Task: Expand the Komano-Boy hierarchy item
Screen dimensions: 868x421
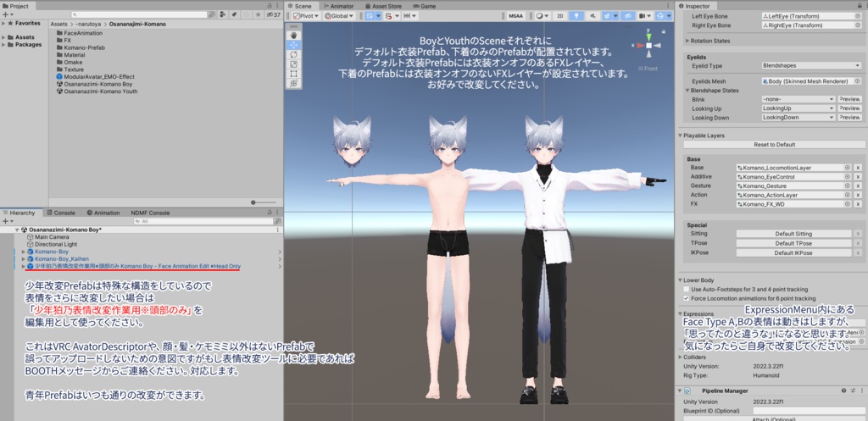Action: click(x=23, y=252)
